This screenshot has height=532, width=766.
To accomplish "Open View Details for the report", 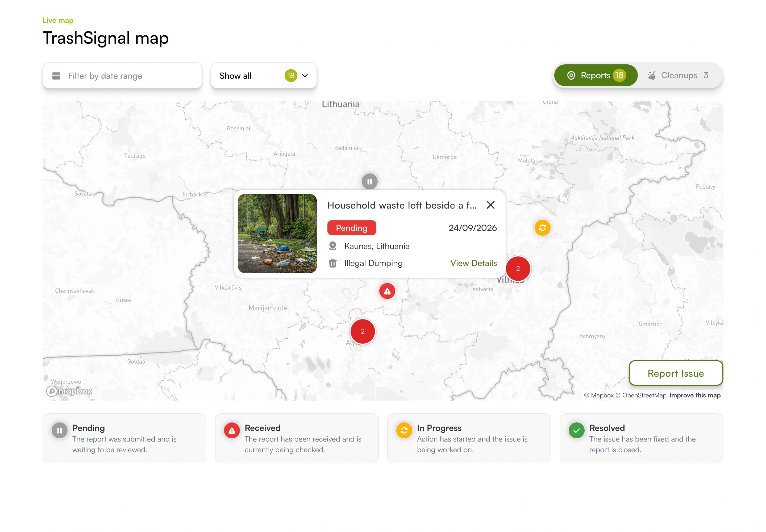I will tap(473, 263).
